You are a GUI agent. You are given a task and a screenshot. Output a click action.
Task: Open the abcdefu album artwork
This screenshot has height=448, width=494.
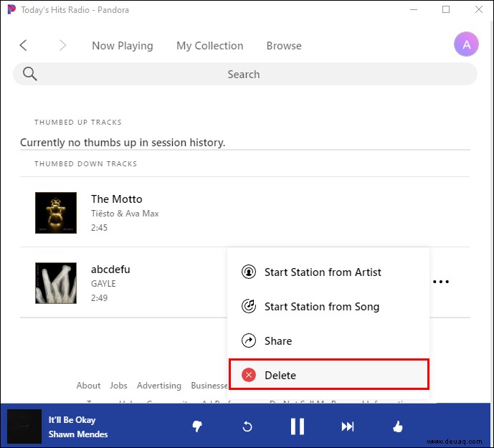(x=56, y=283)
